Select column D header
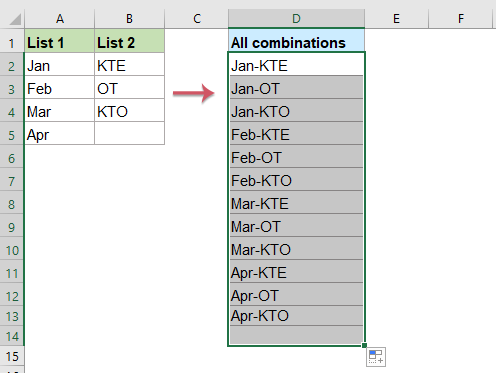Viewport: 496px width, 373px height. pos(296,19)
